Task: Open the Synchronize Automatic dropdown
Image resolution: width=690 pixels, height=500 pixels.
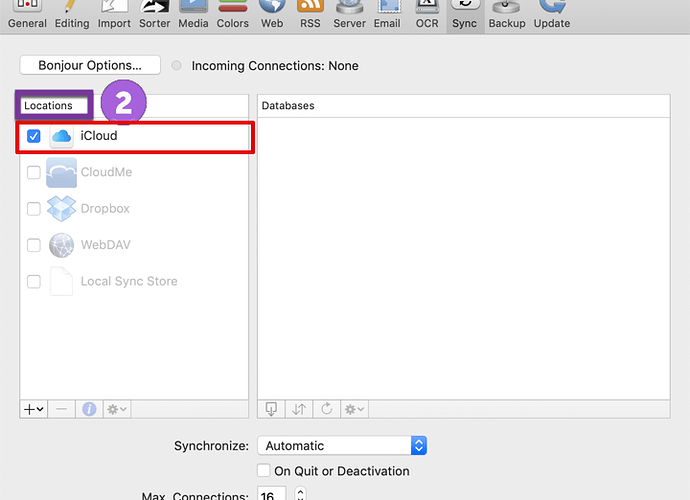Action: coord(342,445)
